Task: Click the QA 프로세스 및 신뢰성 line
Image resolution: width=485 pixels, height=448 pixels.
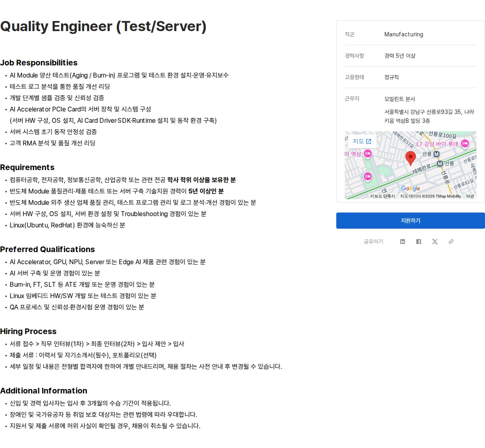Action: [77, 307]
